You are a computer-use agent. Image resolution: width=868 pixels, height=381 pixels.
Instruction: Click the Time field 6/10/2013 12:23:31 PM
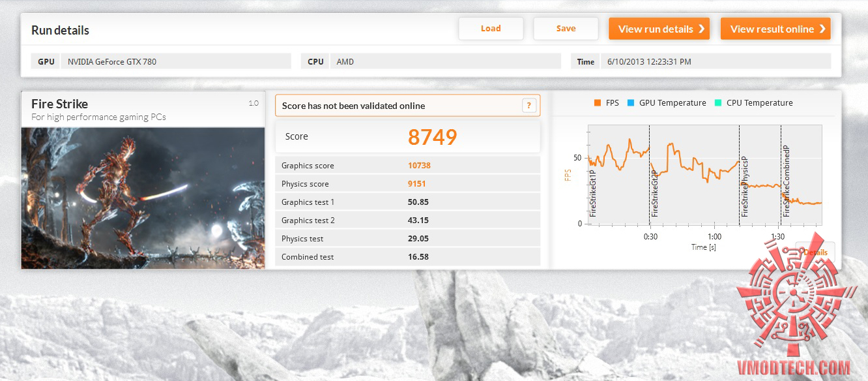click(x=716, y=61)
